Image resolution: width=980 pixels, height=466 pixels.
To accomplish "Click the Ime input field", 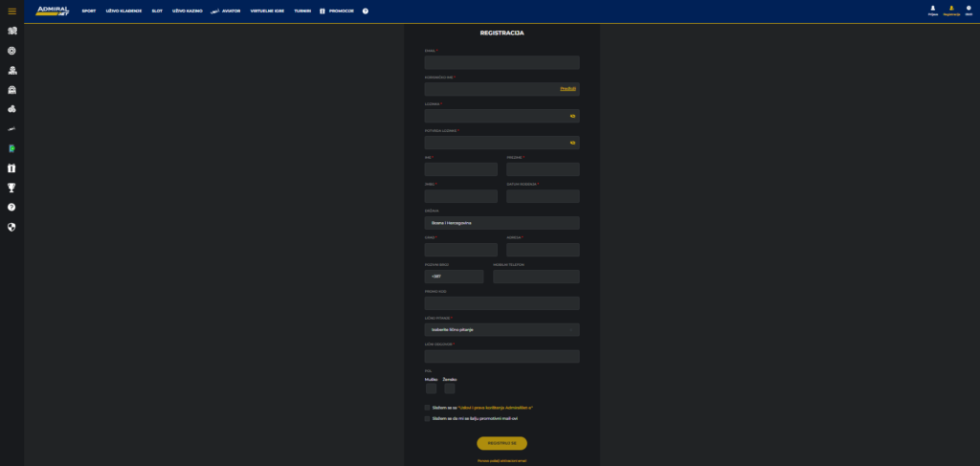I will coord(460,169).
